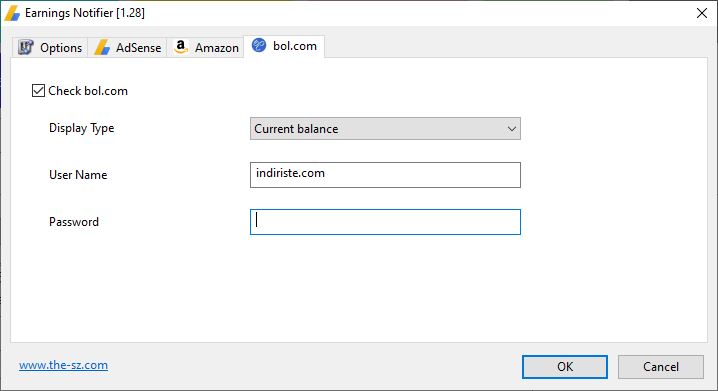This screenshot has width=718, height=391.
Task: Open the www.the-sz.com link
Action: [x=64, y=365]
